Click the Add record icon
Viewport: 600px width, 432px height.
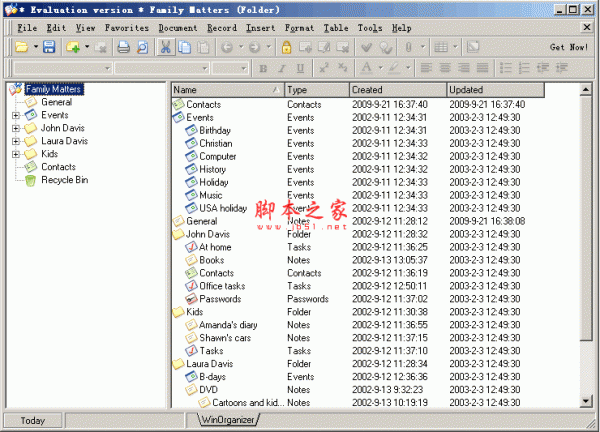(305, 47)
